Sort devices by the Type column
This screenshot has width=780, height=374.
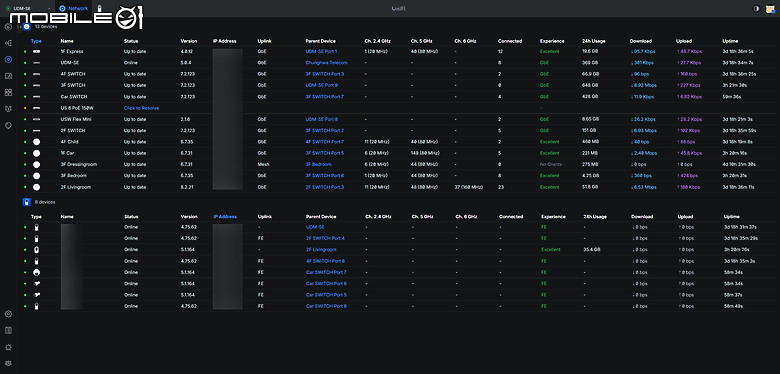[36, 41]
